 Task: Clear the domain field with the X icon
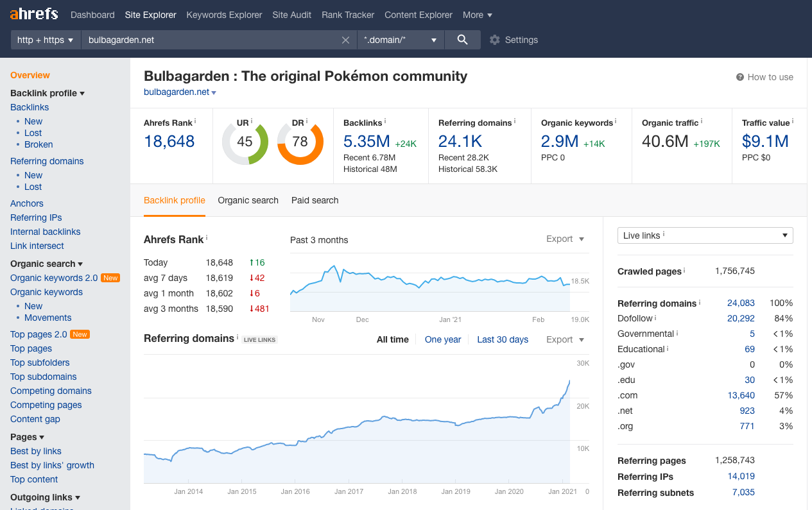pyautogui.click(x=345, y=40)
